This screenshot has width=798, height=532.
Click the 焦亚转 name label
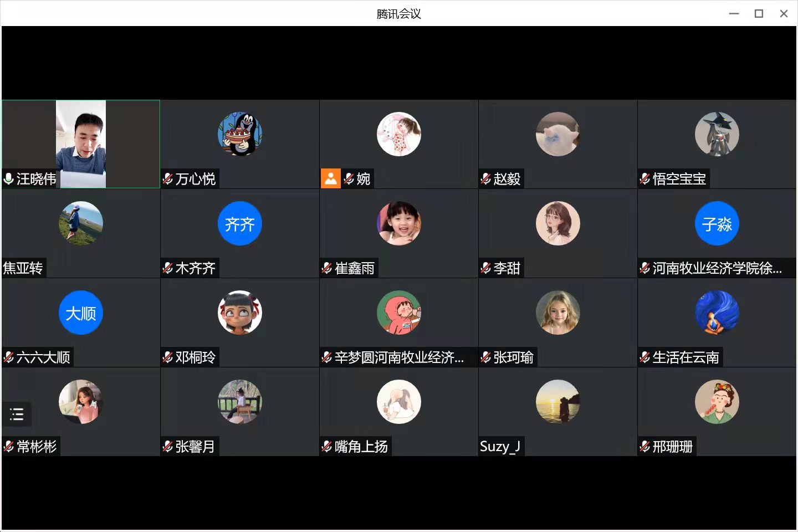pyautogui.click(x=23, y=268)
